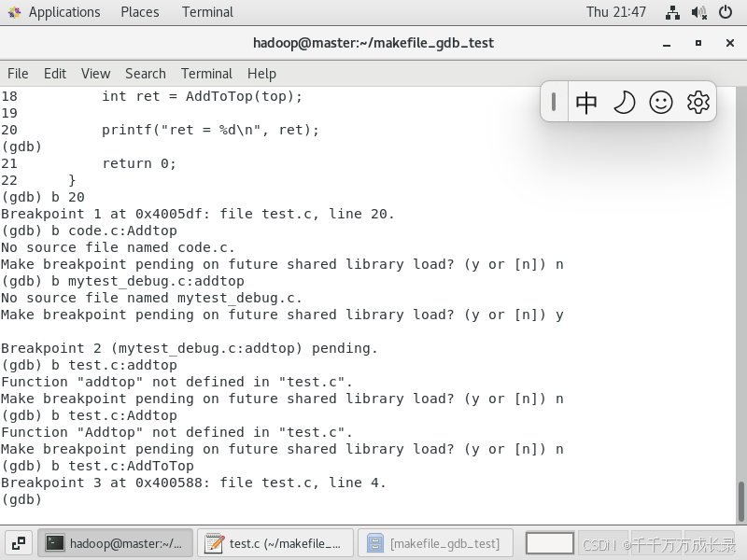
Task: Open the smiley emoji panel icon
Action: (x=661, y=103)
